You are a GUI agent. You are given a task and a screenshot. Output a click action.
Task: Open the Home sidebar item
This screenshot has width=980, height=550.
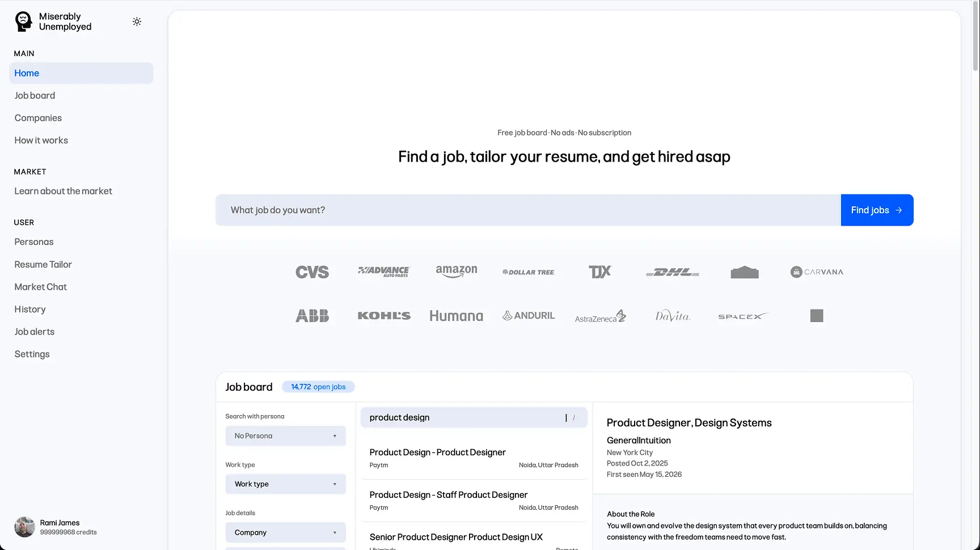click(81, 73)
